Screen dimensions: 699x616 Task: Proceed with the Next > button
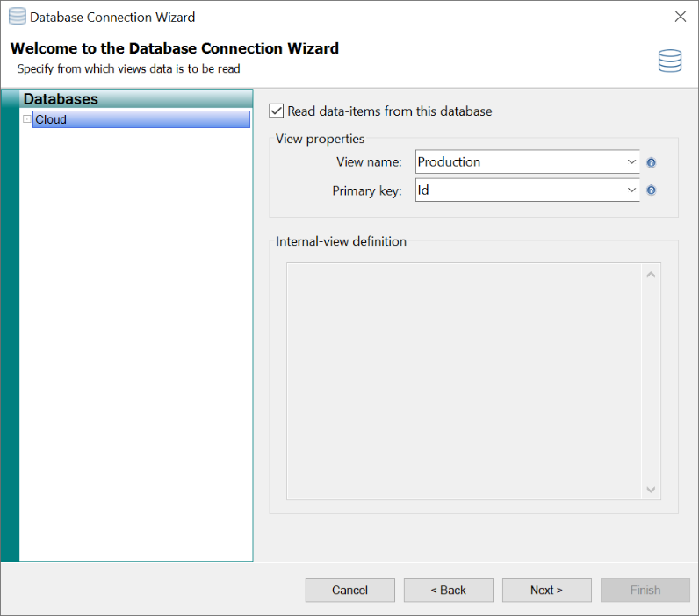point(546,590)
